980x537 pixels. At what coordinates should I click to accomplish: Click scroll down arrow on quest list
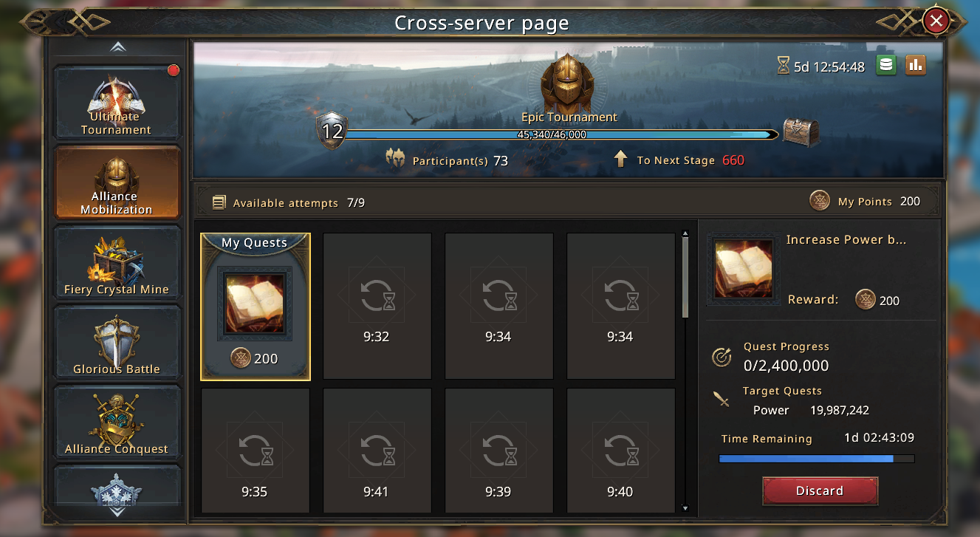click(685, 508)
